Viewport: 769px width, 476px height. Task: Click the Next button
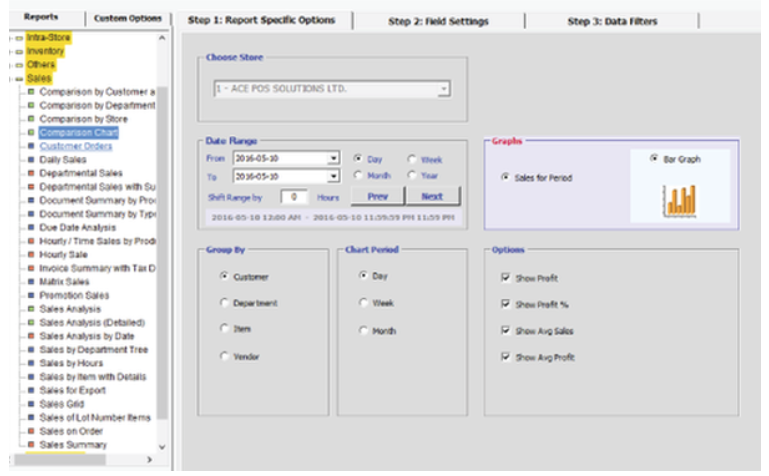click(x=432, y=197)
